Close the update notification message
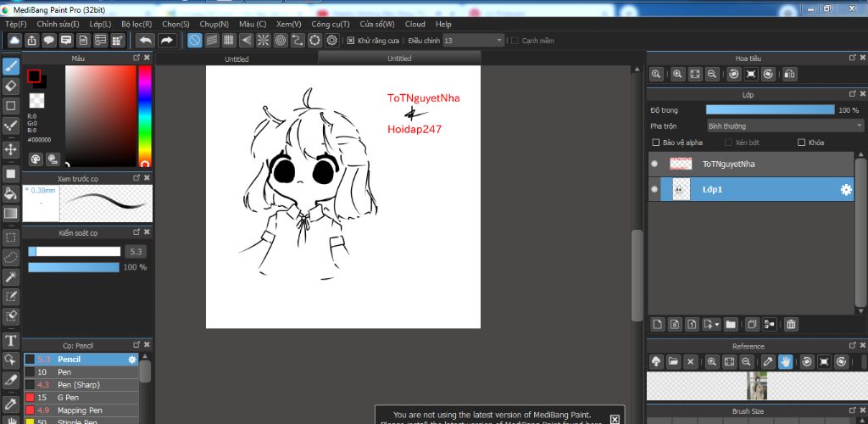Viewport: 868px width, 424px height. coord(615,419)
